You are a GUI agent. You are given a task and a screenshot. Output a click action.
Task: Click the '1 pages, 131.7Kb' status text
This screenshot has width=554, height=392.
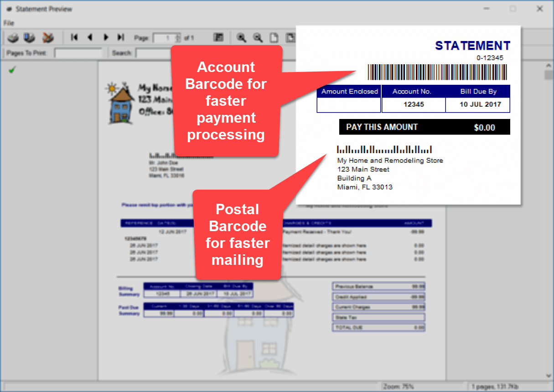(495, 387)
